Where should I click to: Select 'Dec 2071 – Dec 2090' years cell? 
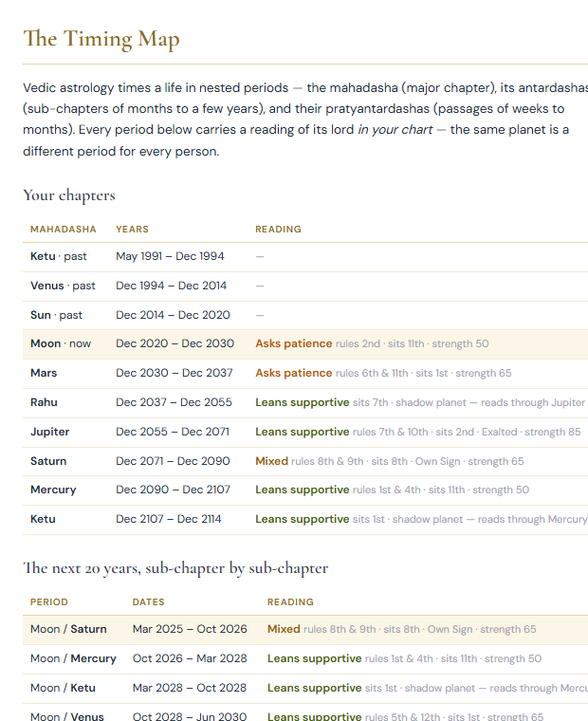pos(173,461)
